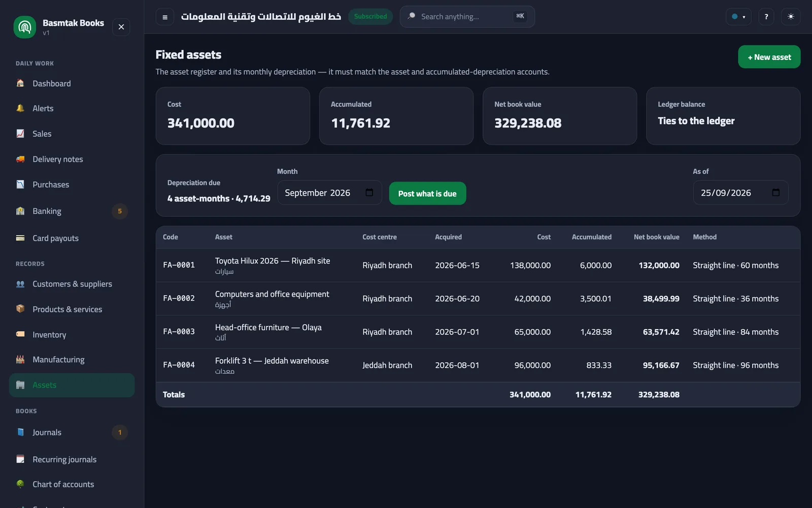The image size is (812, 508).
Task: Click the Alerts bell icon
Action: click(x=20, y=108)
